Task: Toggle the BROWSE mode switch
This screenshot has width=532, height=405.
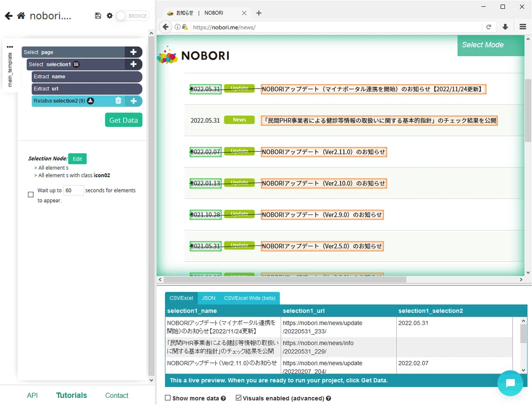Action: coord(132,16)
